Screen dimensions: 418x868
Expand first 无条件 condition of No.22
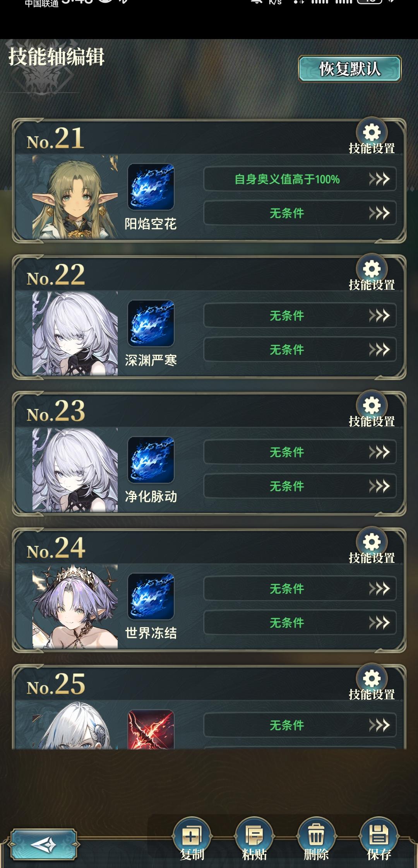coord(300,315)
